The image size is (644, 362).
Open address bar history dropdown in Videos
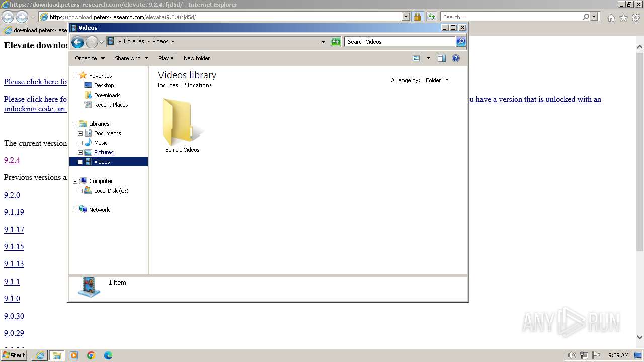323,42
